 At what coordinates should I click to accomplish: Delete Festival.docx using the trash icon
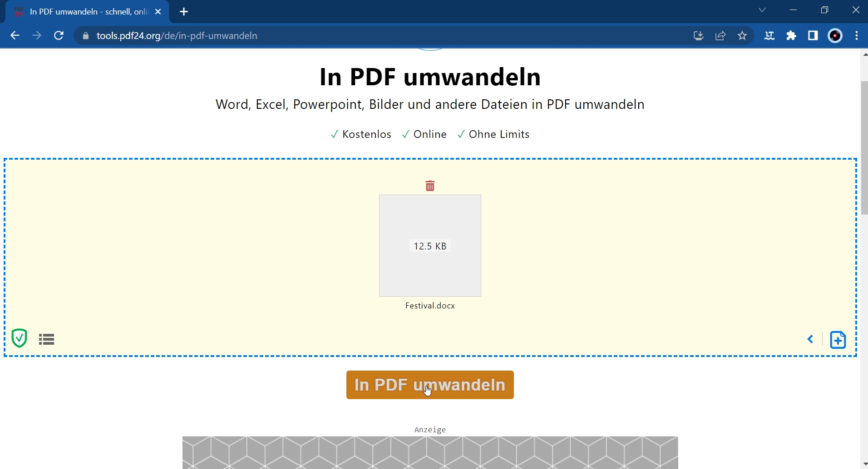(430, 186)
